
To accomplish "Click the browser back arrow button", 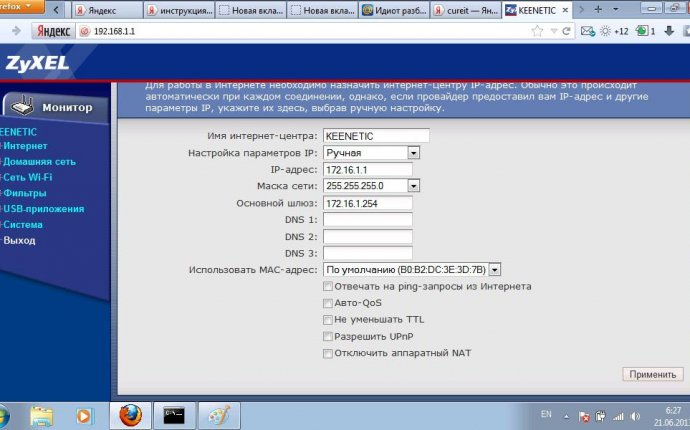I will 56,10.
